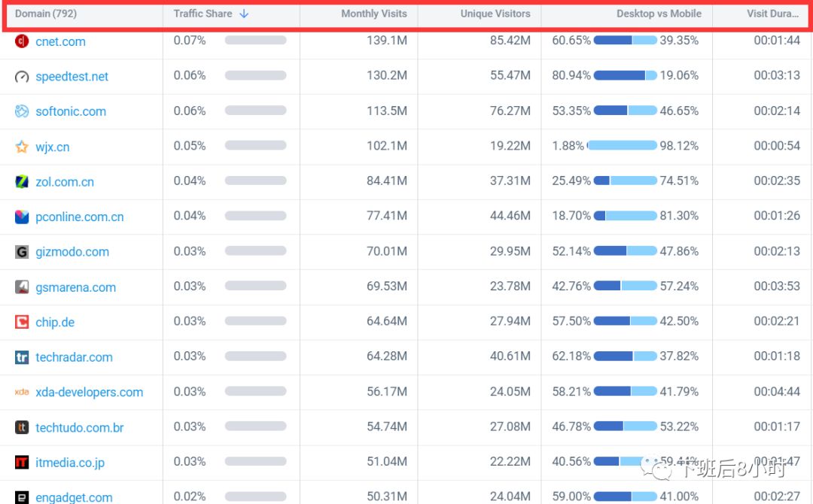
Task: Click the 40.61M unique visitors value
Action: (x=510, y=357)
